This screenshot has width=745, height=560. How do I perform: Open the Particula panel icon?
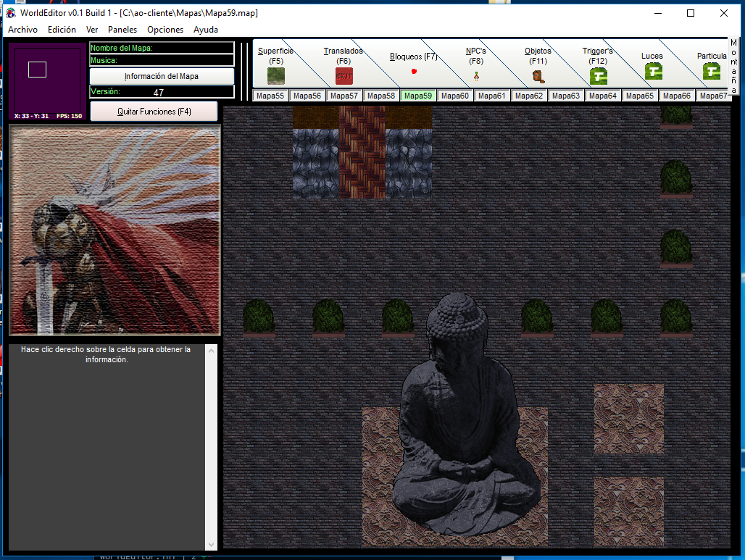(711, 71)
